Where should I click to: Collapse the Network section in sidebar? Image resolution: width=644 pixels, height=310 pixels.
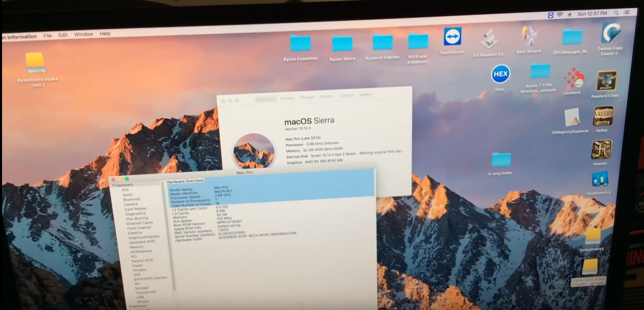point(130,307)
